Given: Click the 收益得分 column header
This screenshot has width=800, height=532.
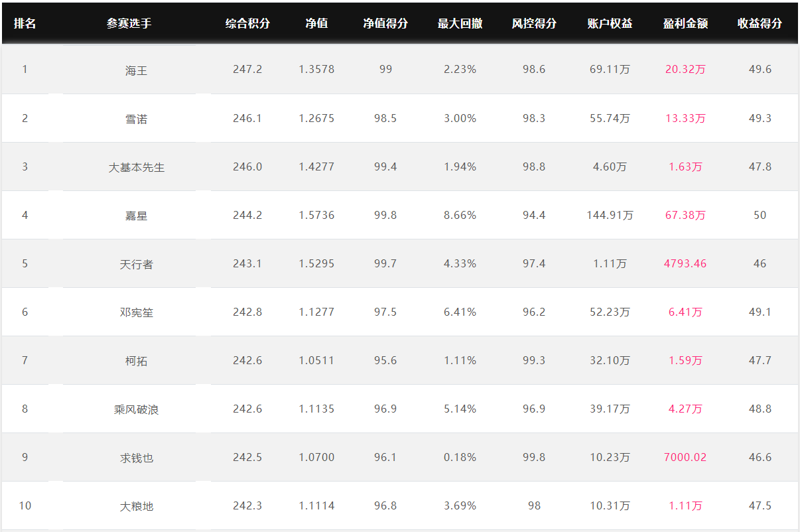Looking at the screenshot, I should point(760,23).
